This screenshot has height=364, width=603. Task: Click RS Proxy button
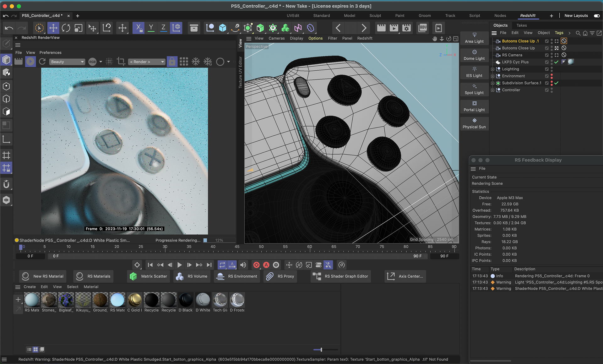tap(280, 276)
